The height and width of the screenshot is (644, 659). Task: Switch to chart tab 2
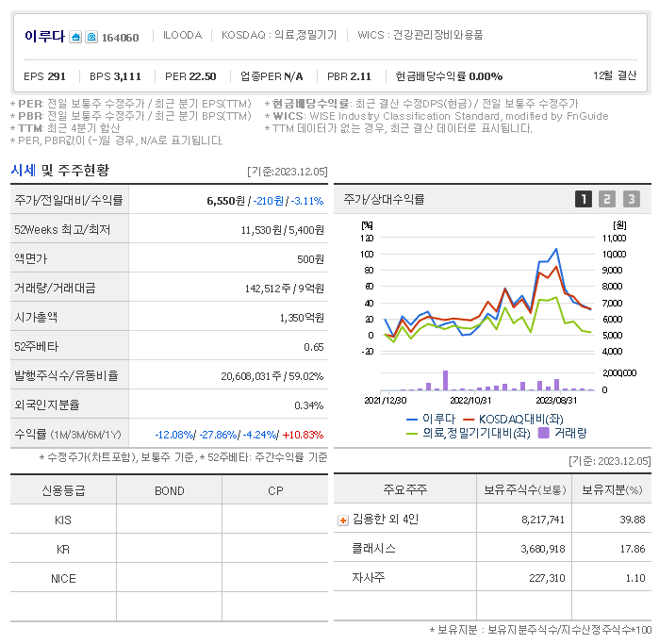(x=607, y=199)
